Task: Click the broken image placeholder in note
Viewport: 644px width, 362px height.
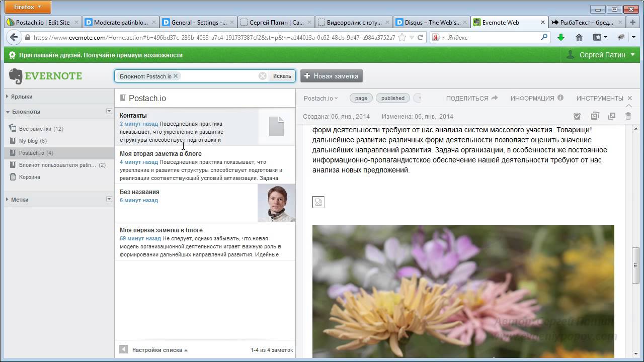Action: 318,202
